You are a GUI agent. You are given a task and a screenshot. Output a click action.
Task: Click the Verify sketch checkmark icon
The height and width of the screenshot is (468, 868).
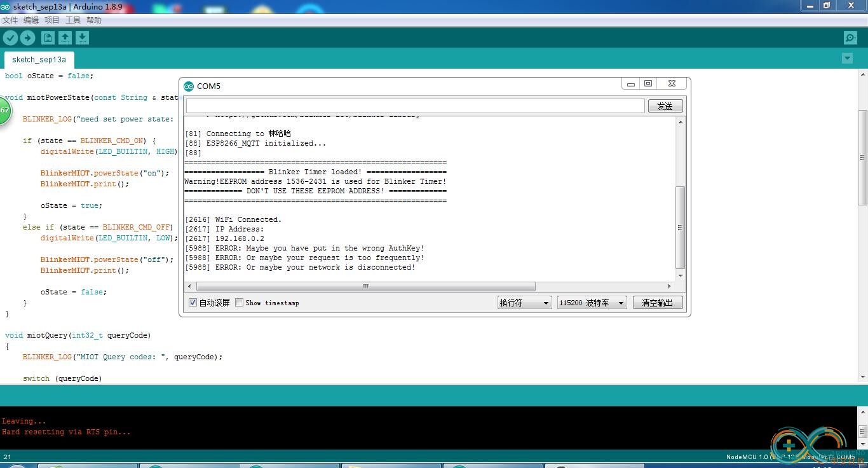pos(10,38)
